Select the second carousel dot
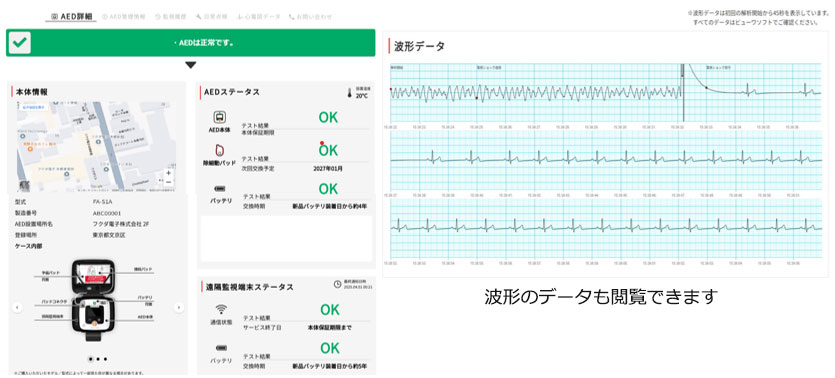835x378 pixels. (x=98, y=359)
